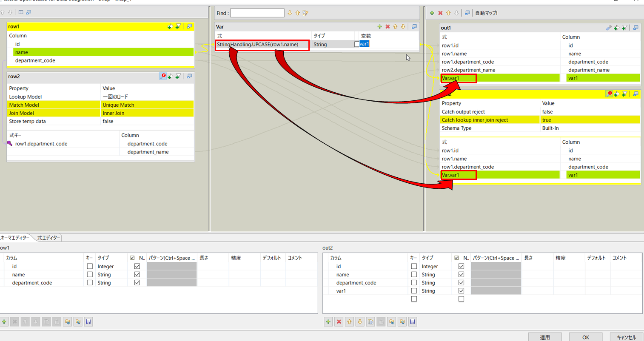Remove the selected output table with the red X

pos(440,13)
